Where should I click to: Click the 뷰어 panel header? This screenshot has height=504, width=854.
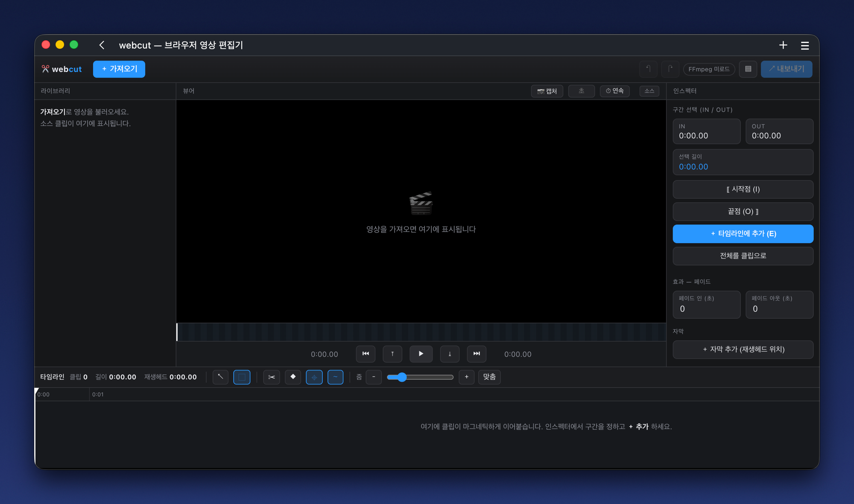point(189,91)
